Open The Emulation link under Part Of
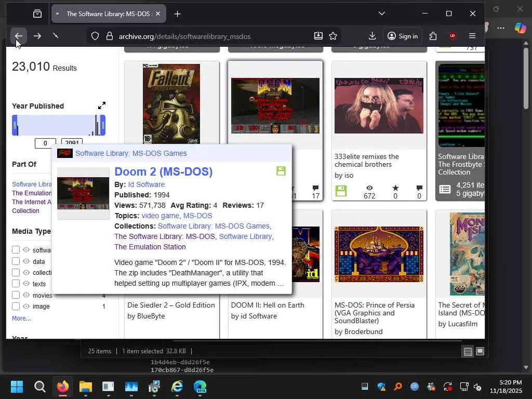This screenshot has height=399, width=532. [x=32, y=193]
